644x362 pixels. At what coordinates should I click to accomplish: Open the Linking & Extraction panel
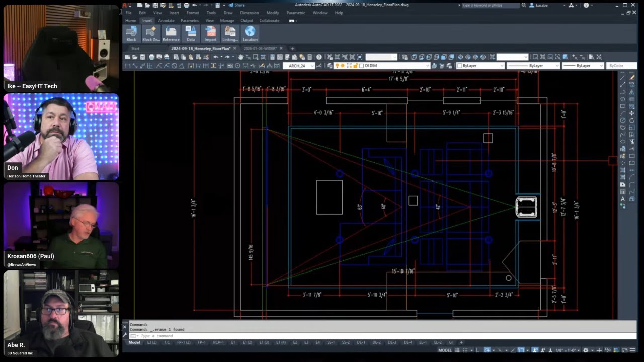(230, 34)
